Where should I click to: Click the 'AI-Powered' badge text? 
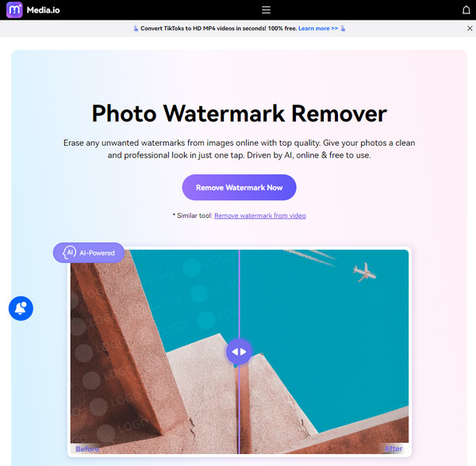click(97, 253)
